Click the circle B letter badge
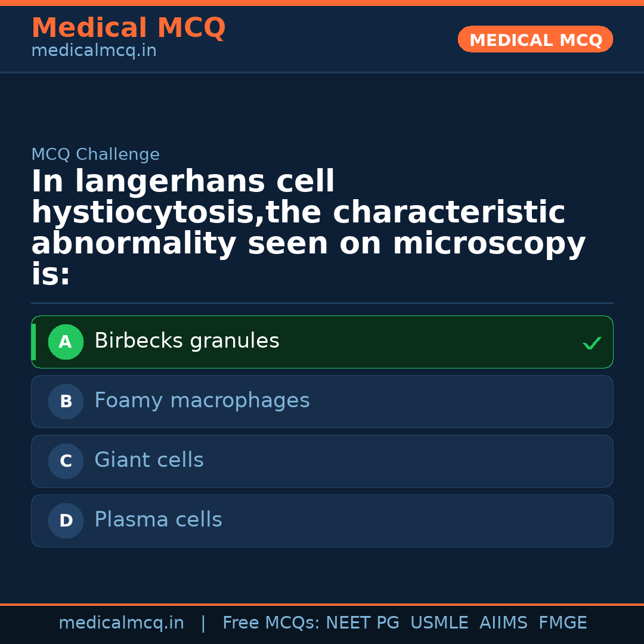Viewport: 644px width, 644px height. [66, 402]
